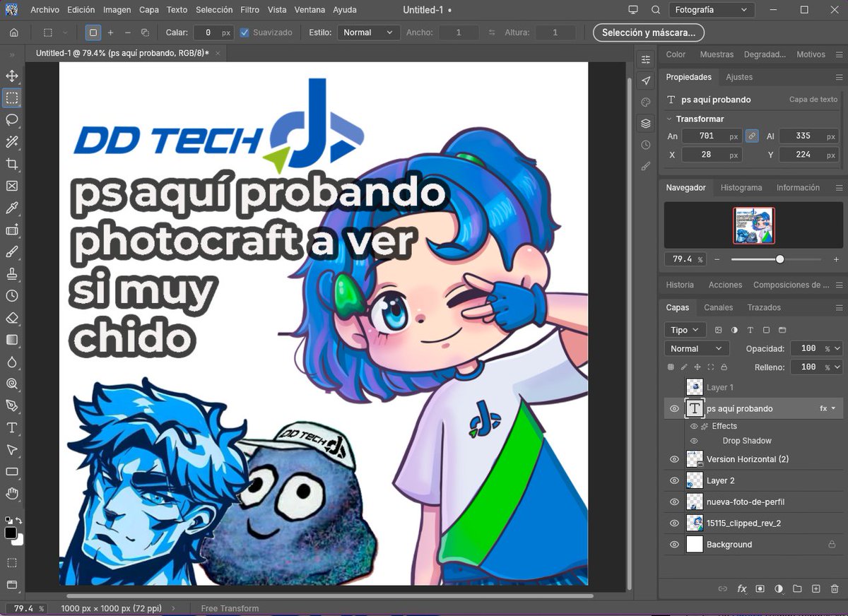Click the navigator preview thumbnail
The width and height of the screenshot is (848, 616).
[753, 225]
